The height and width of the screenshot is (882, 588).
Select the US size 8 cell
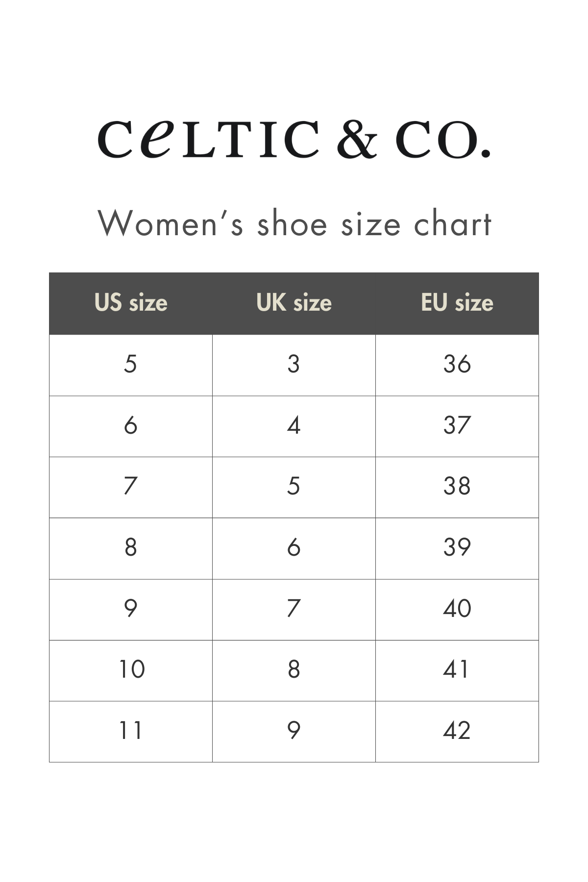tap(131, 548)
